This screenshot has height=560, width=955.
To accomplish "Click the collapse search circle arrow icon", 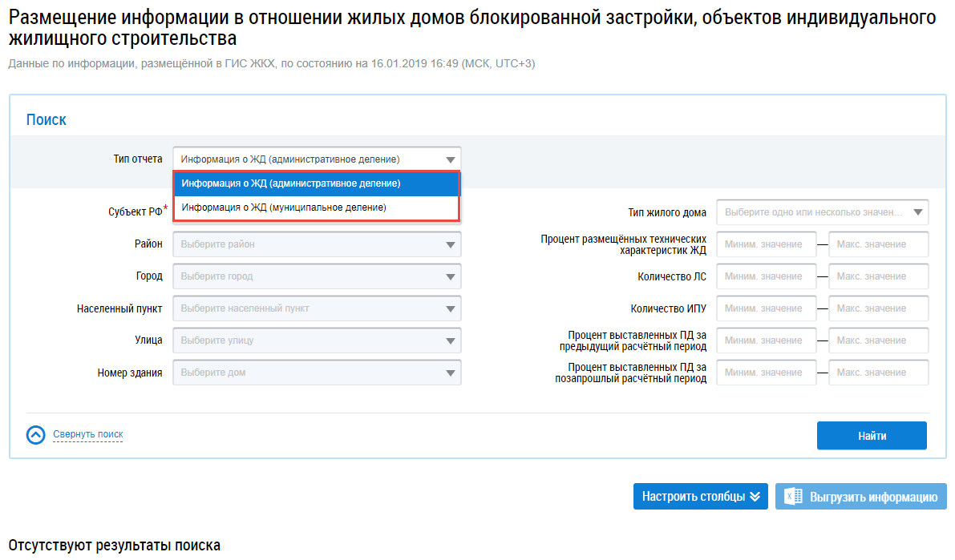I will click(x=36, y=434).
